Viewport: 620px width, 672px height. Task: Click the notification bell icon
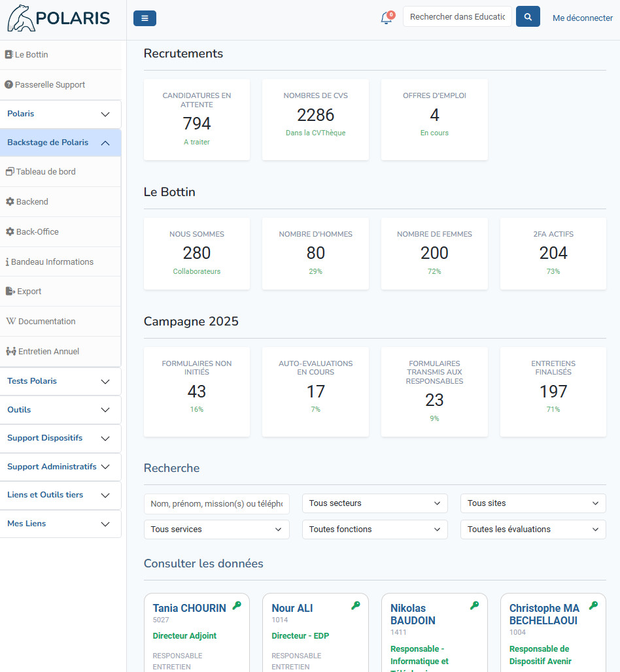pos(387,18)
